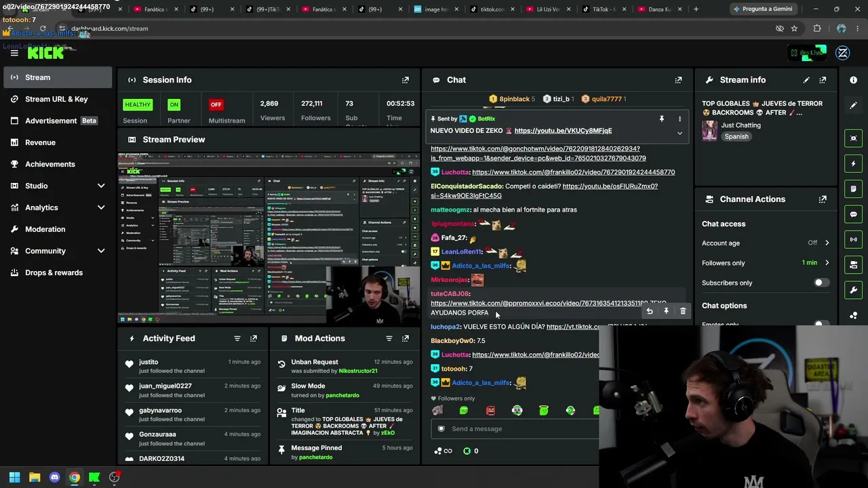Switch to the Lil Uzi Vert browser tab

point(549,9)
